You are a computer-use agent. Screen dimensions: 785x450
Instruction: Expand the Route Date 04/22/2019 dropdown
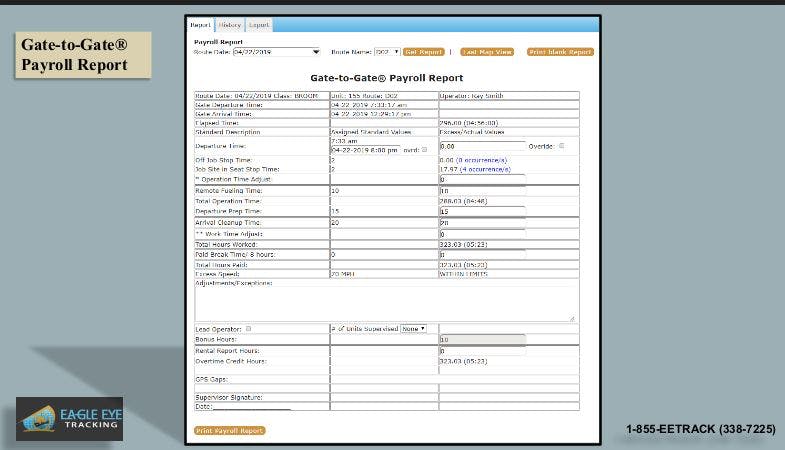pyautogui.click(x=276, y=52)
